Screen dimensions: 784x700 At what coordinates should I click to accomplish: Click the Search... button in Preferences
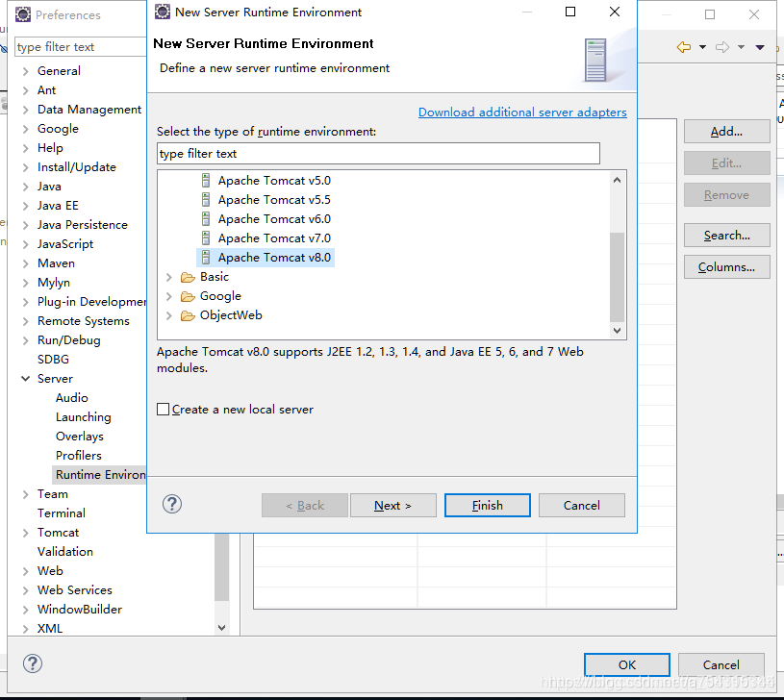(x=726, y=236)
